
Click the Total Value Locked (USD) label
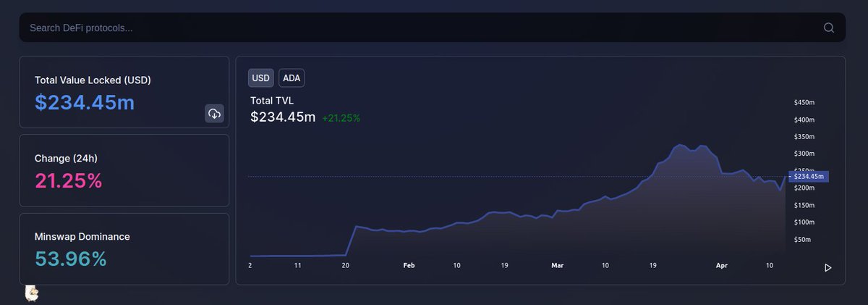tap(93, 80)
